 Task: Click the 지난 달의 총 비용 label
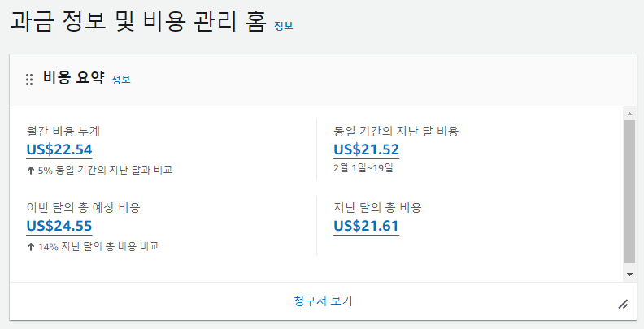(x=377, y=208)
